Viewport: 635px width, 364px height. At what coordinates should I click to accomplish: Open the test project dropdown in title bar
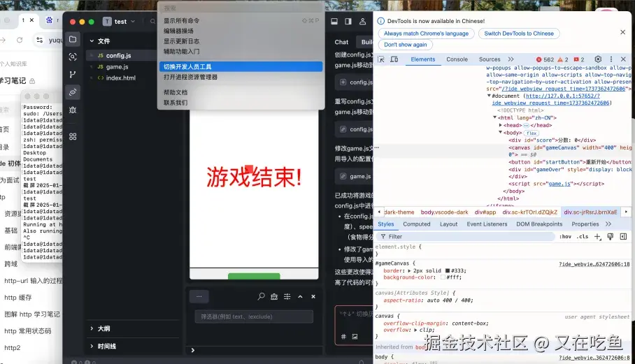point(119,22)
